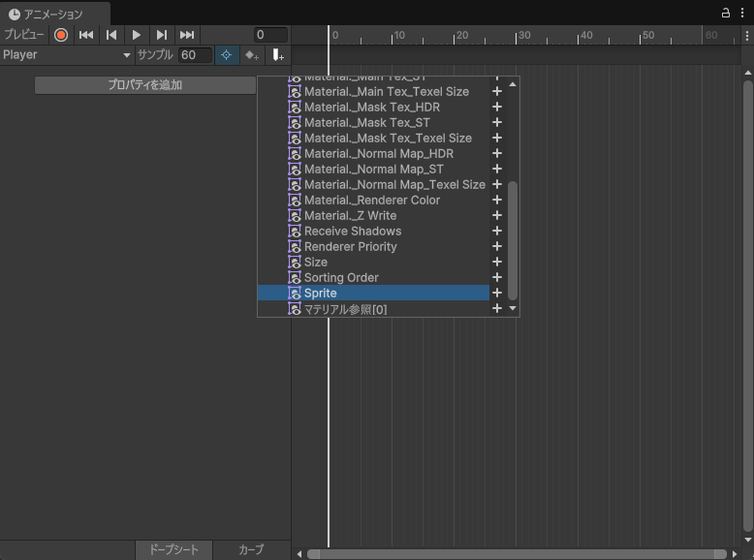
Task: Switch to the ドープシート dopesheet view
Action: 173,549
